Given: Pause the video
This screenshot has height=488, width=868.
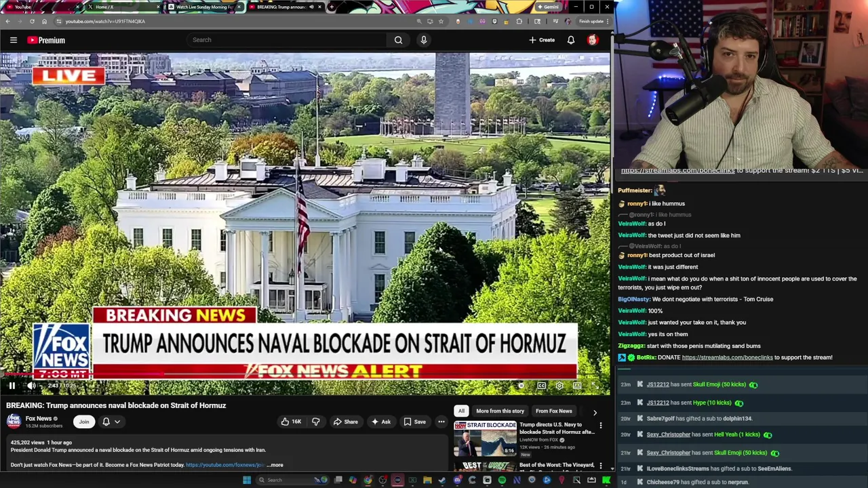Looking at the screenshot, I should (12, 386).
